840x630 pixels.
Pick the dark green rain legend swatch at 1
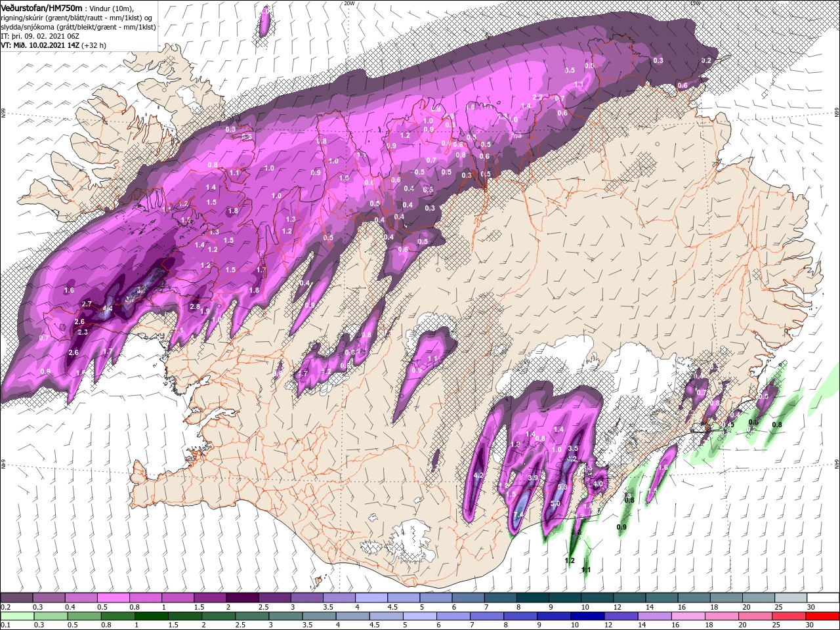[151, 616]
